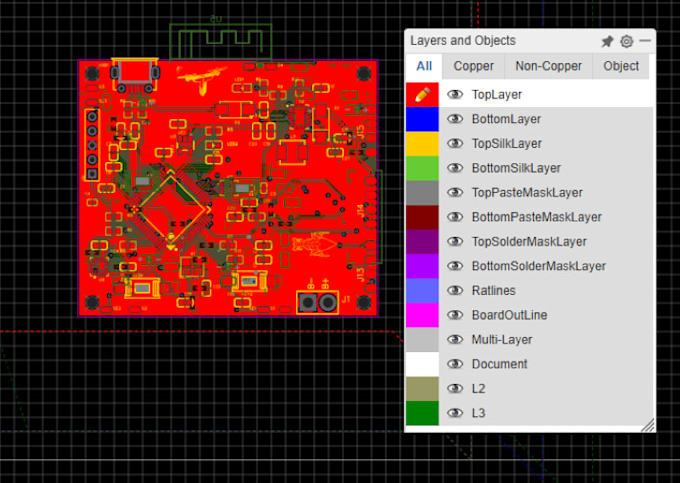Hide TopPasteMaskLayer with its eye icon
This screenshot has height=483, width=680.
coord(455,193)
